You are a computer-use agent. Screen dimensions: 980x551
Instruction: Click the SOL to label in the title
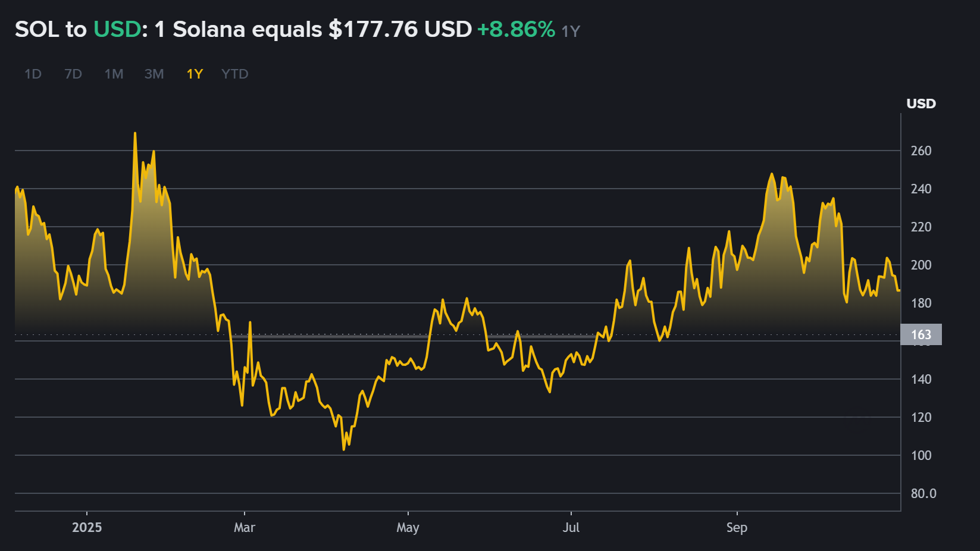(51, 29)
